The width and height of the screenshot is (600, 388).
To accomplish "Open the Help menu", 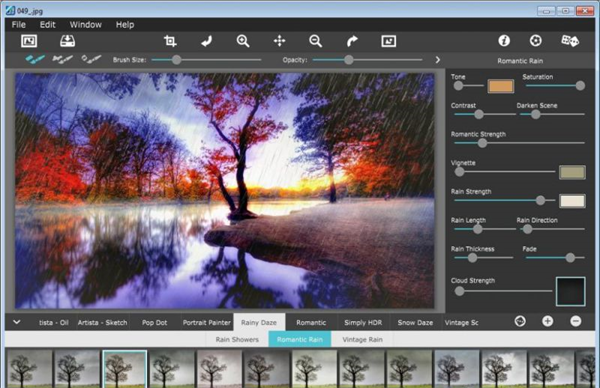I will click(125, 25).
